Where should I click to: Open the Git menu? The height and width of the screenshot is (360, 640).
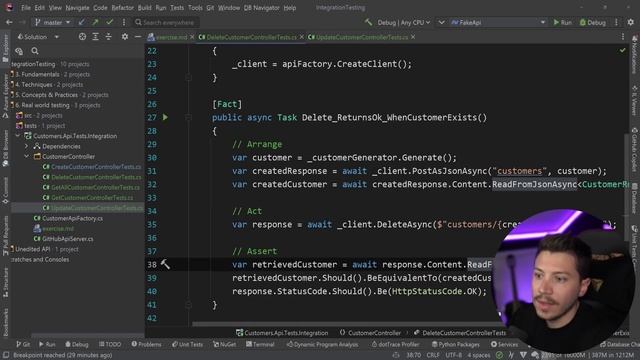click(x=210, y=8)
